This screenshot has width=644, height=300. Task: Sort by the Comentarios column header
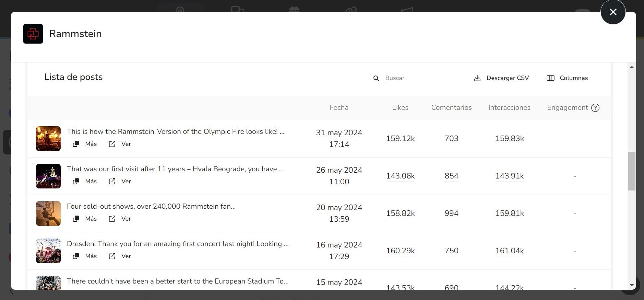pyautogui.click(x=451, y=107)
